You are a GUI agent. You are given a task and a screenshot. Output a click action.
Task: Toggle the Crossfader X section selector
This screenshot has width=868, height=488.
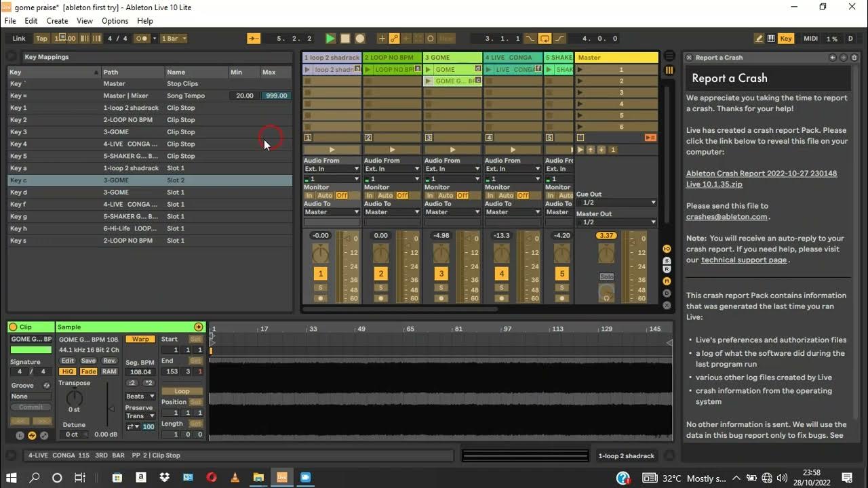pos(667,306)
